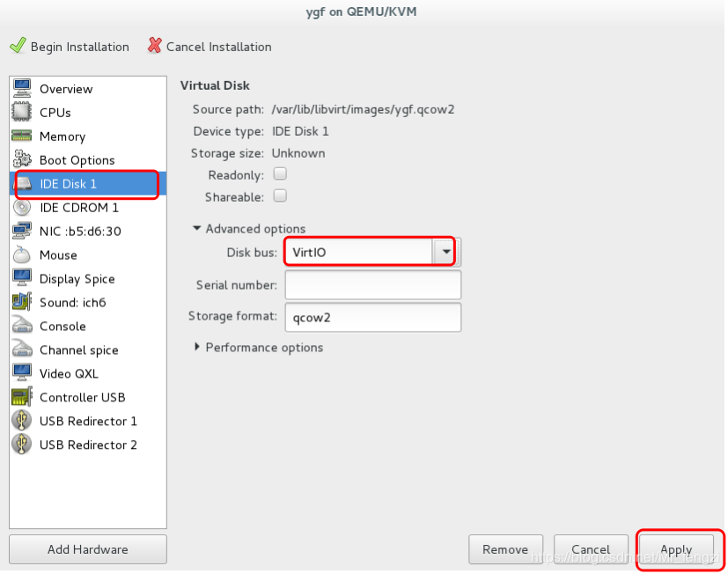
Task: Click Cancel Installation in the toolbar
Action: coord(210,47)
